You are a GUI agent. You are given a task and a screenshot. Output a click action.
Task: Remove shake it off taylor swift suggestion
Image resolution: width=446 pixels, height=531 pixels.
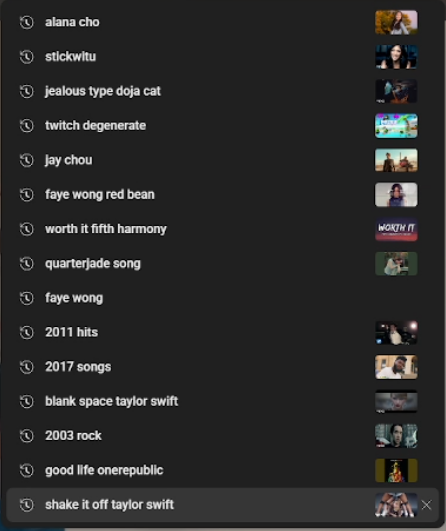(426, 505)
